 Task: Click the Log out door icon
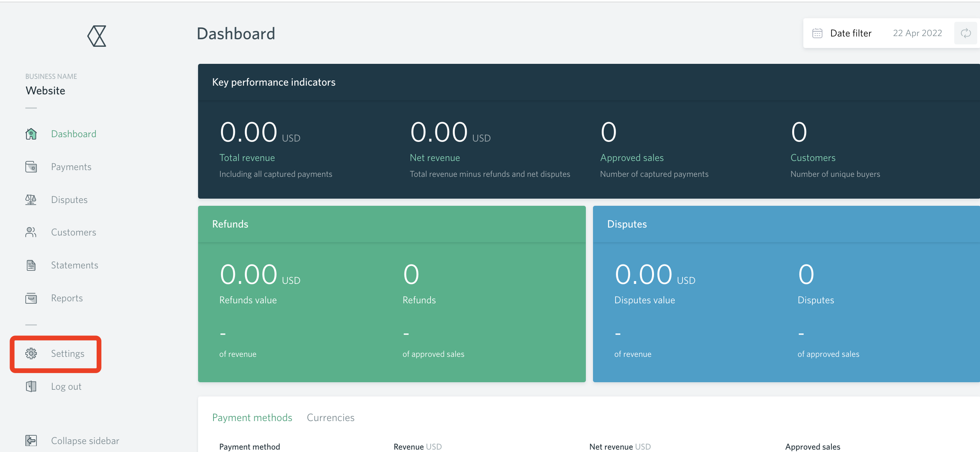(31, 387)
